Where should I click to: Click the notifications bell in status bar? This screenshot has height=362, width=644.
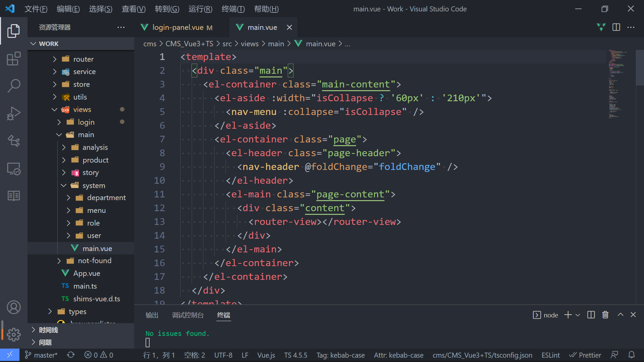[631, 355]
